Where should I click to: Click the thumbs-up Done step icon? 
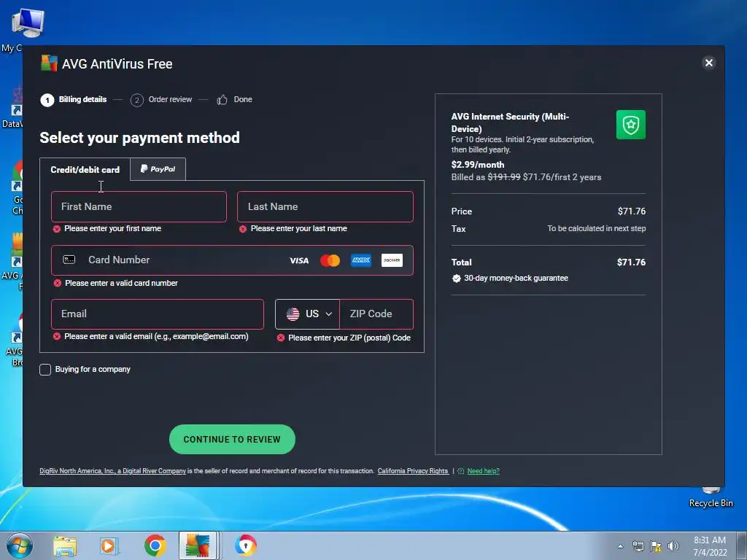pyautogui.click(x=222, y=100)
